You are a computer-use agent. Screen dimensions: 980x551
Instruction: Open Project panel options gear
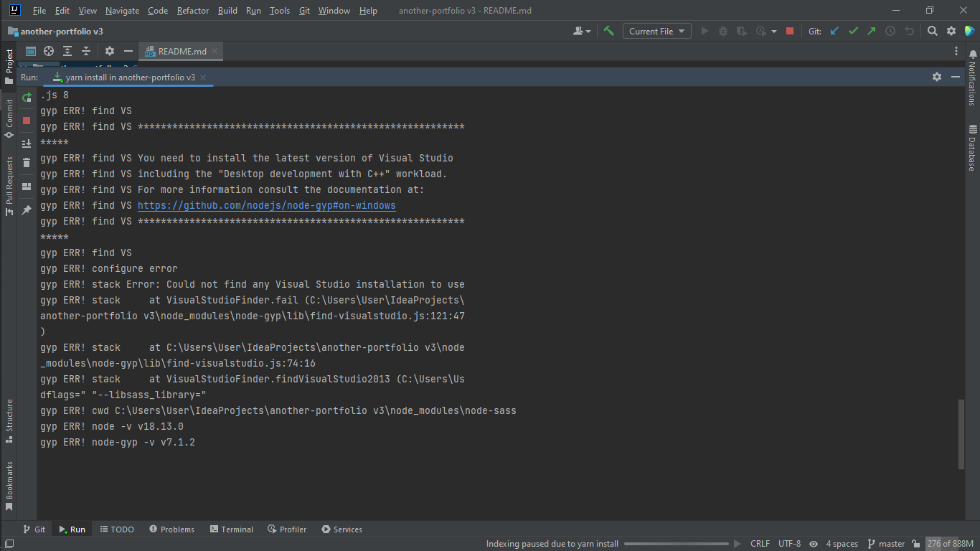tap(110, 51)
